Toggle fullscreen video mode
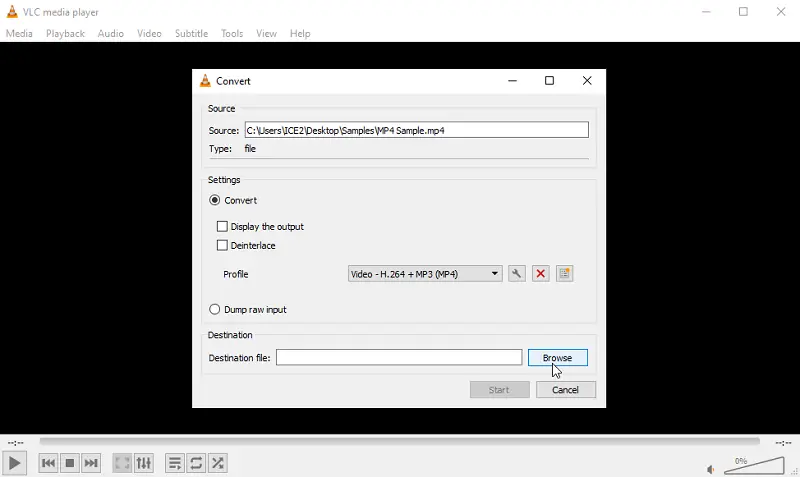 pos(122,463)
